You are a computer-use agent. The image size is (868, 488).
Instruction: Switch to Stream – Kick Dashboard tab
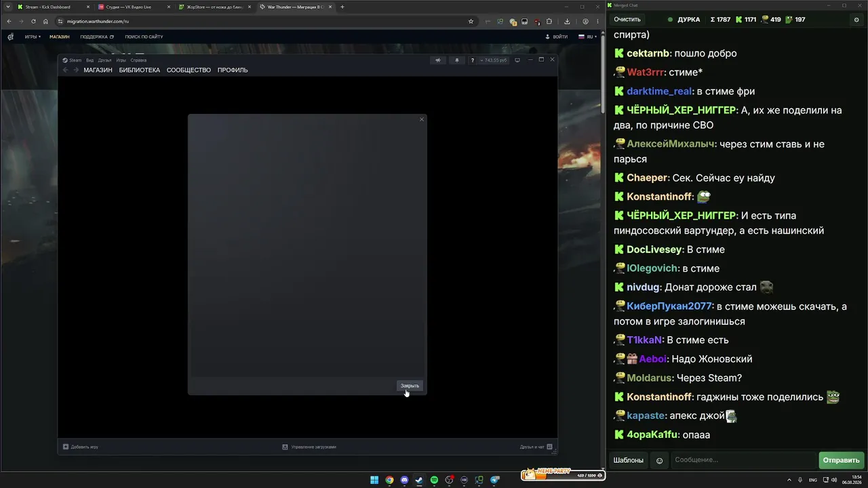click(x=53, y=7)
